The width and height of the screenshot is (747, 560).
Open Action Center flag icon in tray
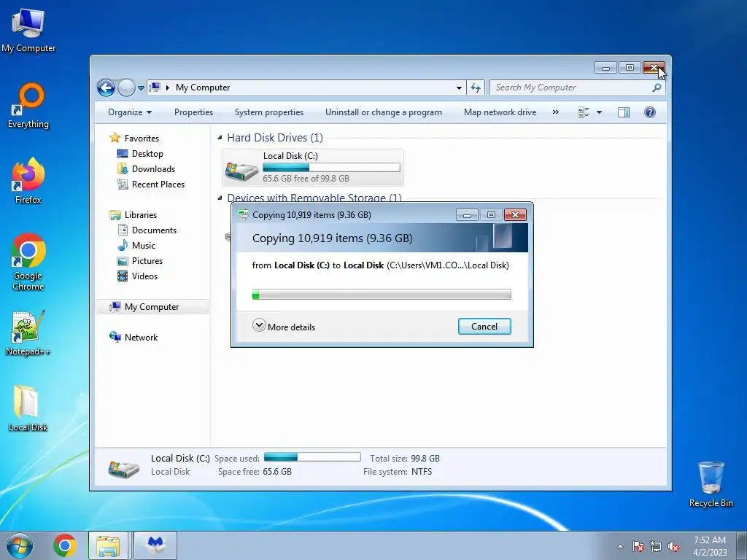tap(638, 546)
